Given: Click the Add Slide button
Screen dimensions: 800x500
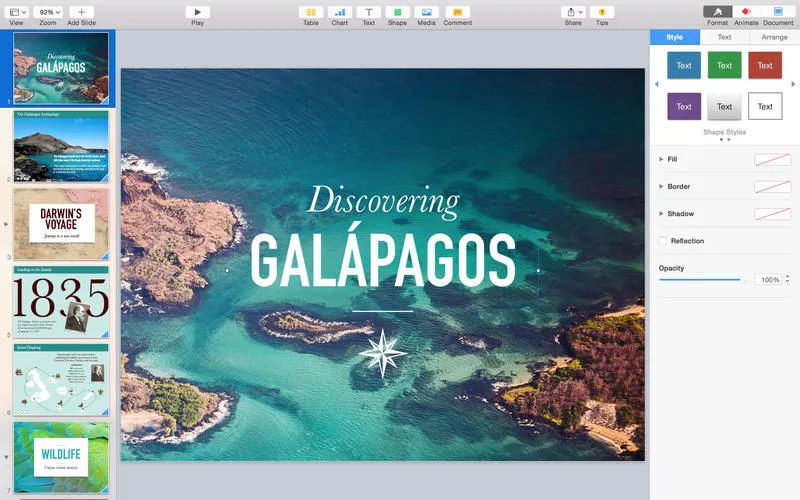Looking at the screenshot, I should 81,11.
